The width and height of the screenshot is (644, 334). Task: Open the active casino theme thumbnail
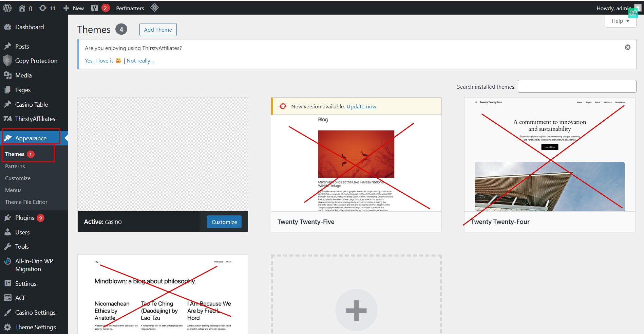point(163,155)
